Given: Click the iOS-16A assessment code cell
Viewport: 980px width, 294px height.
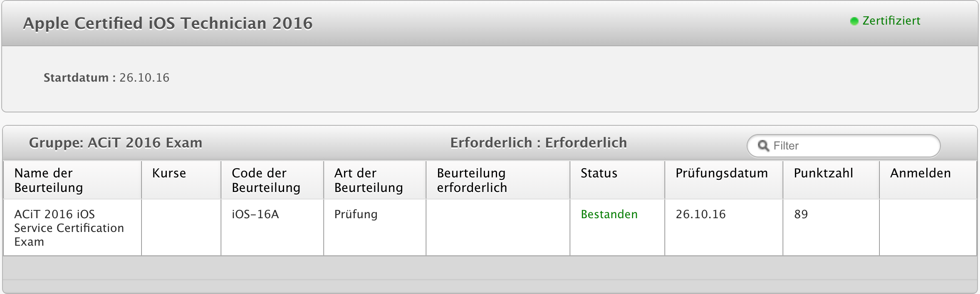Looking at the screenshot, I should [255, 214].
